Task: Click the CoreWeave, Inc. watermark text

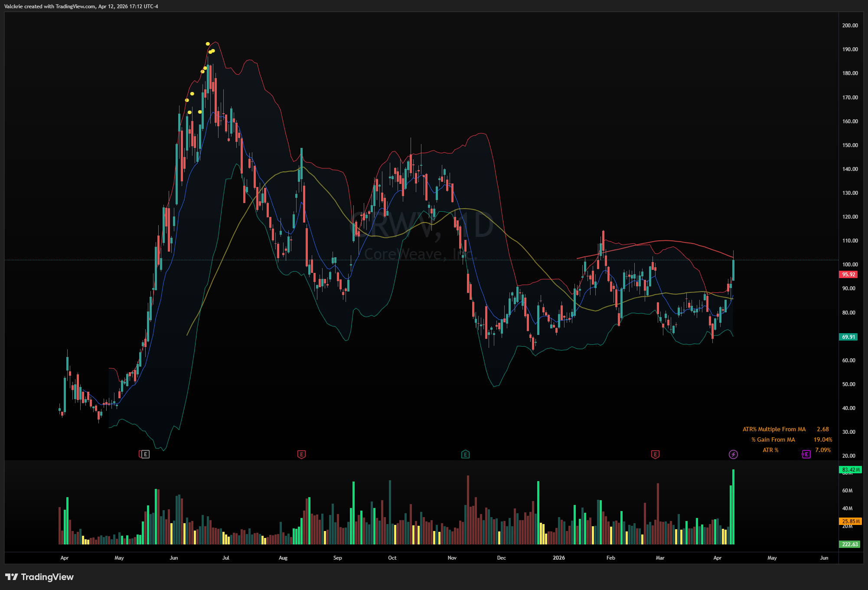Action: (420, 254)
